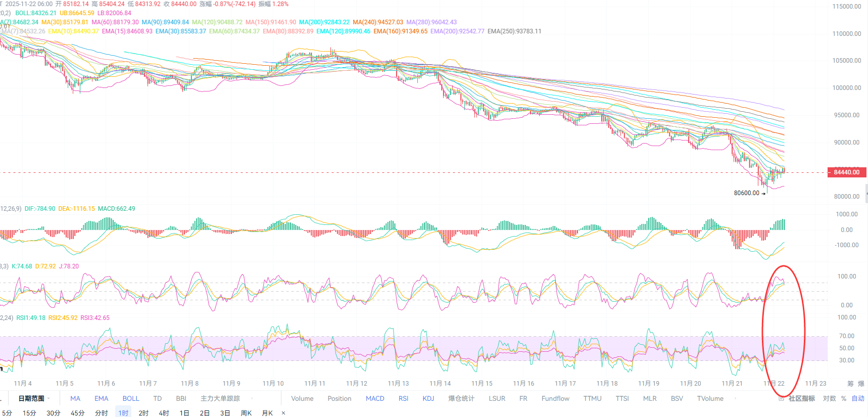Select the 周K weekly timeframe
Image resolution: width=868 pixels, height=417 pixels.
[x=246, y=413]
